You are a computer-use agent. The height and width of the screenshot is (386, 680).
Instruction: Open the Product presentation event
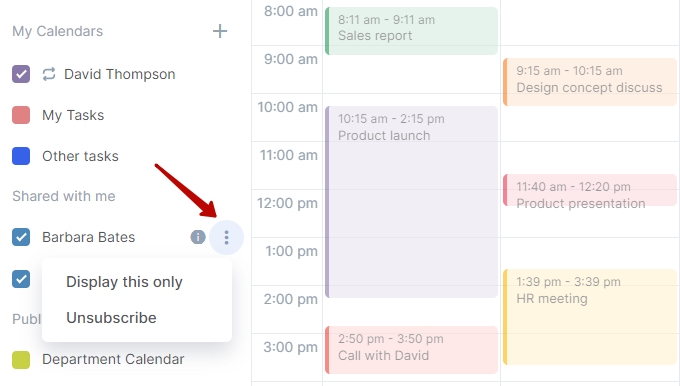[590, 190]
